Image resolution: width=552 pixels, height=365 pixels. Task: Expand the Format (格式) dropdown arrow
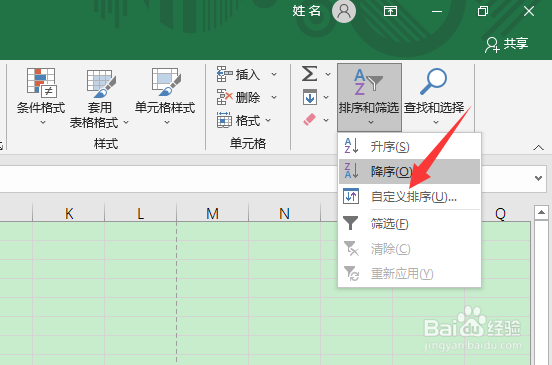(268, 121)
